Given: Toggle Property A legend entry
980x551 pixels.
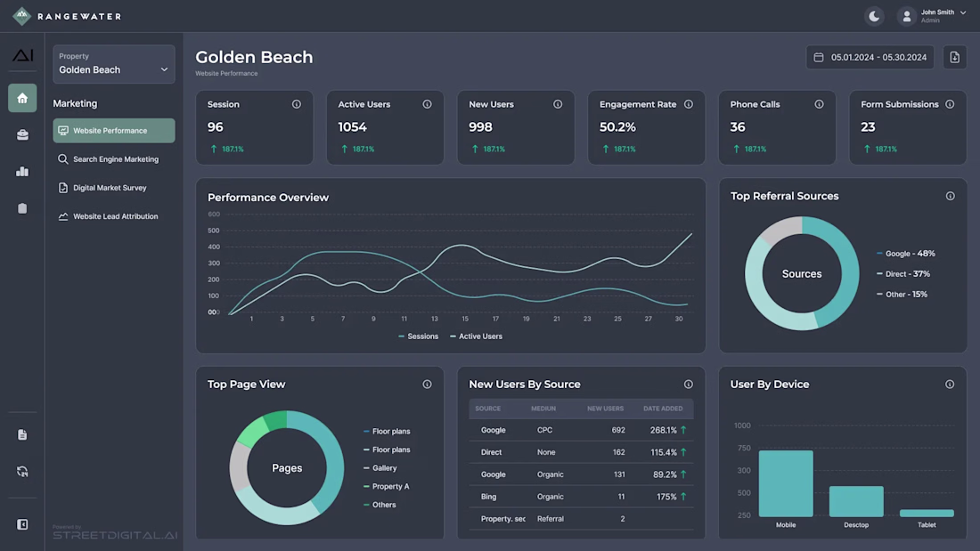Looking at the screenshot, I should 387,486.
